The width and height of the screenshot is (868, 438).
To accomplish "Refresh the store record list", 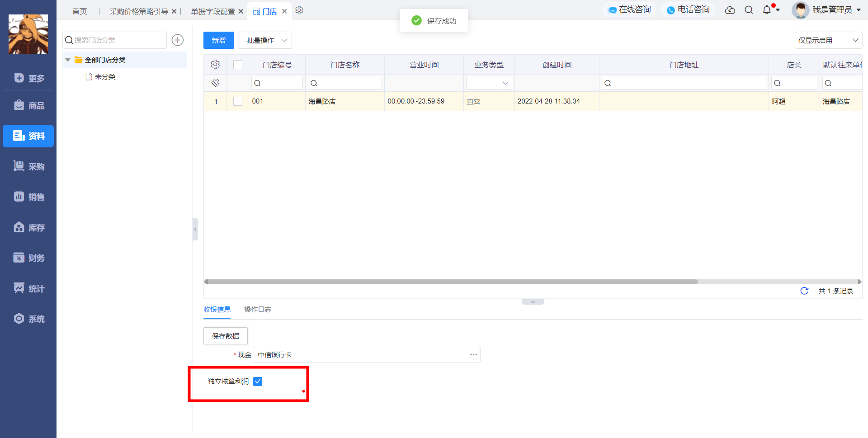I will pyautogui.click(x=804, y=291).
